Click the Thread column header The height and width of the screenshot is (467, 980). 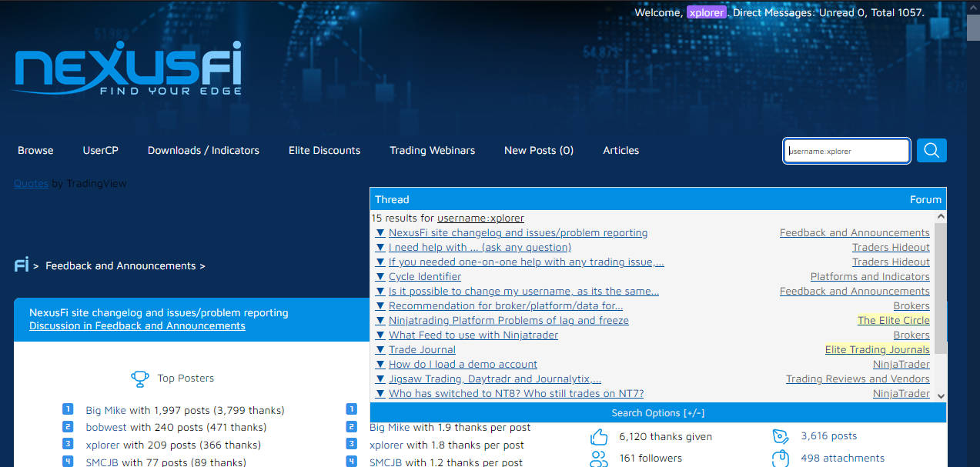pos(392,200)
